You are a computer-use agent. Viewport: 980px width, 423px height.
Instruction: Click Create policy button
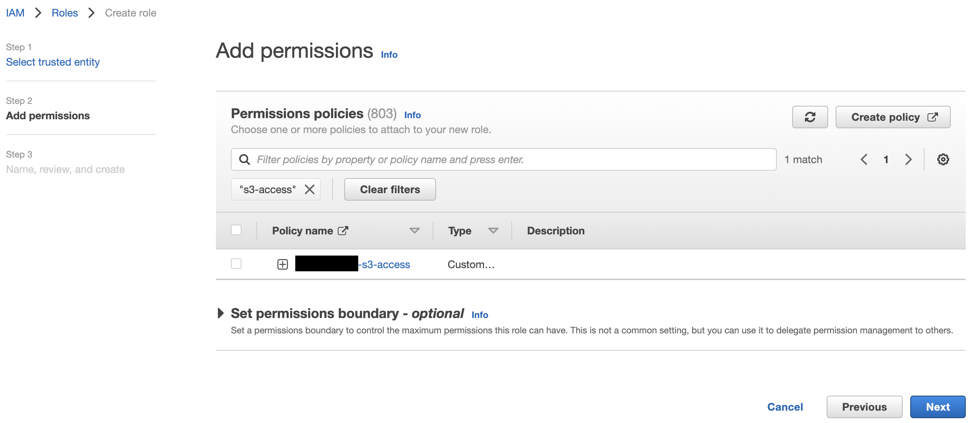[x=893, y=117]
